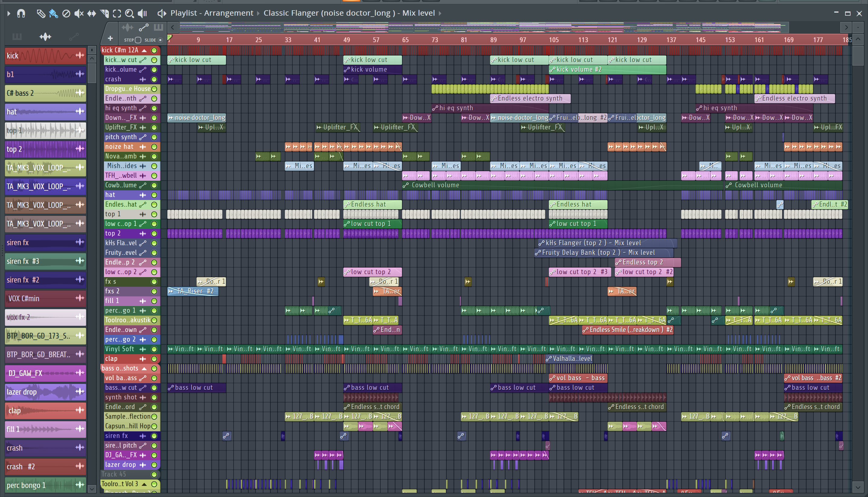Select perc bongo 1 in picker
Screen dimensions: 868x497
click(x=46, y=485)
